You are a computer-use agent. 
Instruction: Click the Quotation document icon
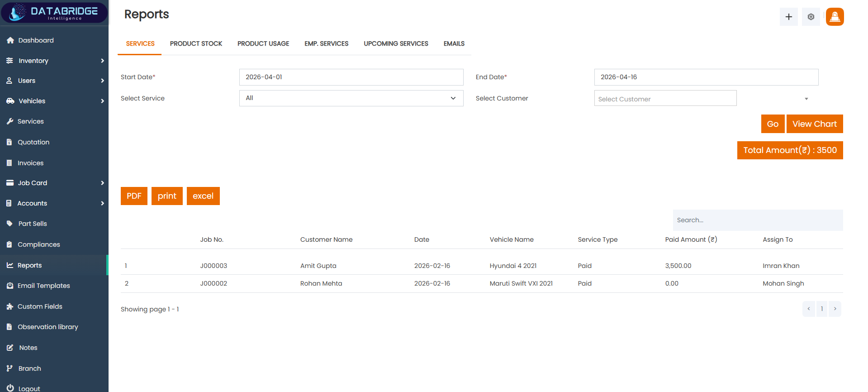click(x=9, y=142)
